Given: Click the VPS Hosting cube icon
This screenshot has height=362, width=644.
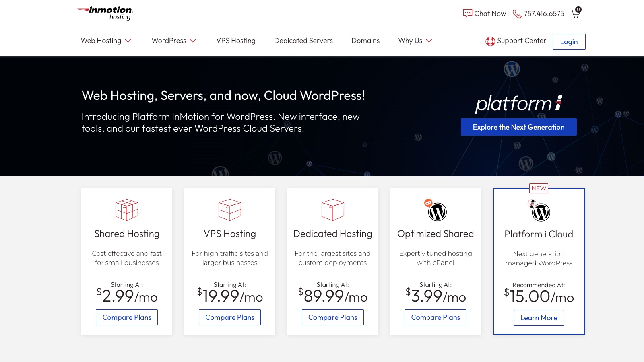Looking at the screenshot, I should [230, 210].
